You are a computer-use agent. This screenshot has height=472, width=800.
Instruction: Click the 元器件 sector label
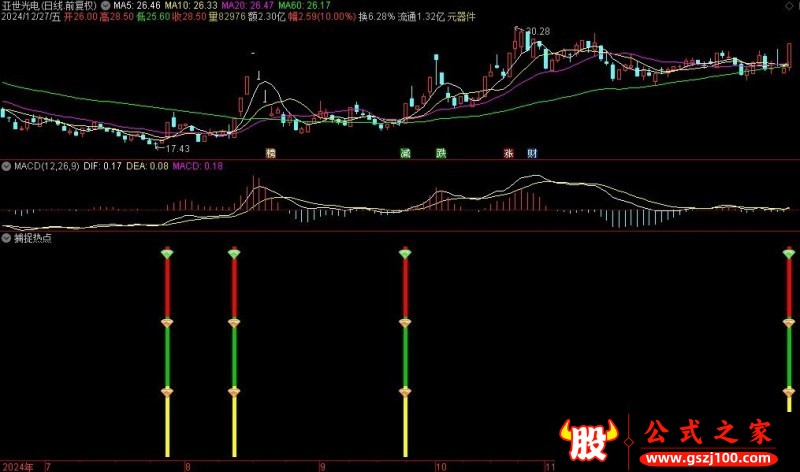click(461, 17)
